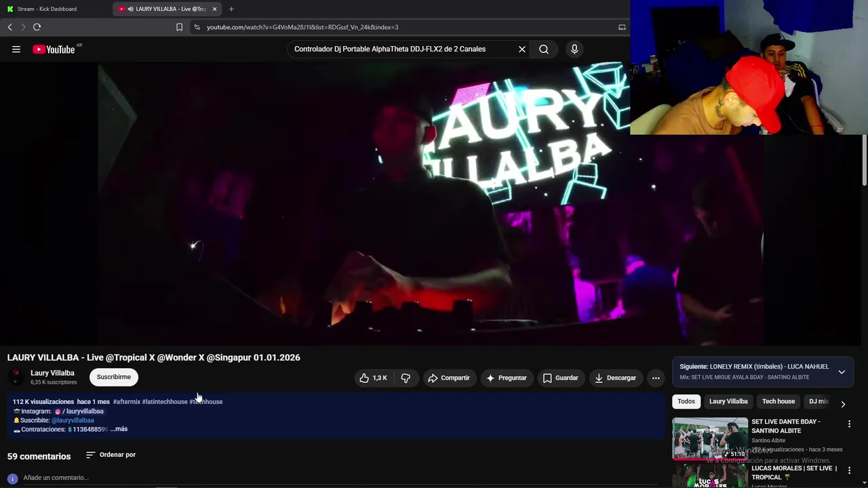Start voice search with microphone icon
Image resolution: width=868 pixels, height=488 pixels.
click(x=574, y=49)
